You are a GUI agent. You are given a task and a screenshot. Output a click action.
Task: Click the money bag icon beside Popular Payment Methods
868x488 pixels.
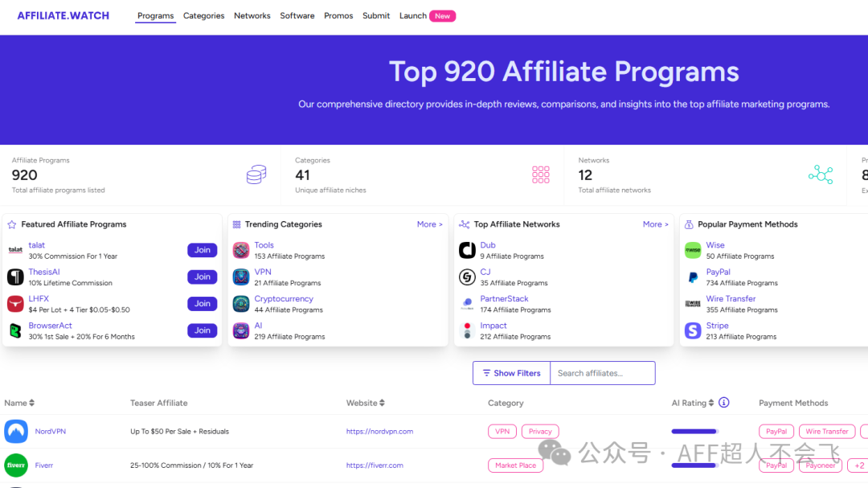click(689, 224)
